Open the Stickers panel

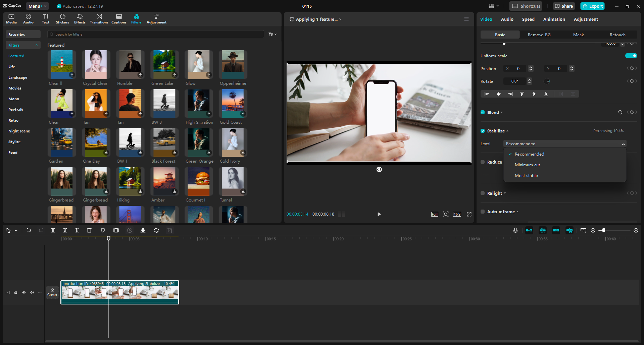[62, 19]
